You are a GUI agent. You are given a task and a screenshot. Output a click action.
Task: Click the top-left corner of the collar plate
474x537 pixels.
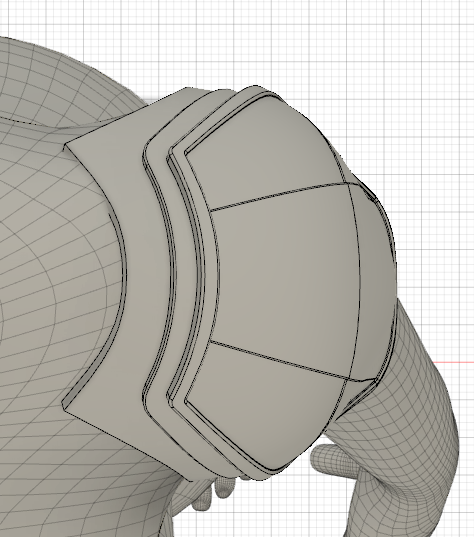[65, 146]
